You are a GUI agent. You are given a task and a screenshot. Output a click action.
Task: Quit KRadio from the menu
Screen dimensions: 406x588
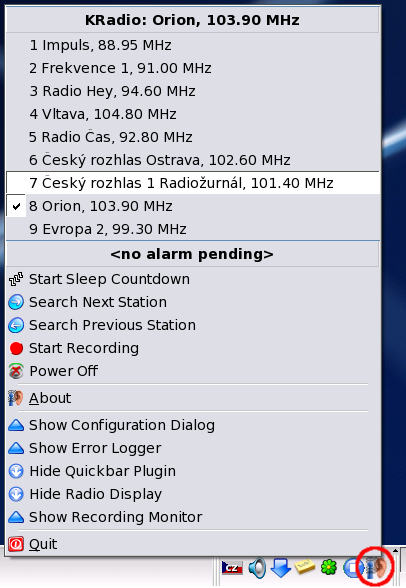tap(193, 544)
